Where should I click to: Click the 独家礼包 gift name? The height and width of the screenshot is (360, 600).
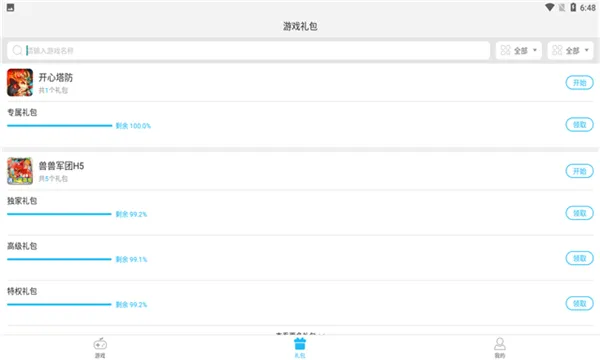22,200
